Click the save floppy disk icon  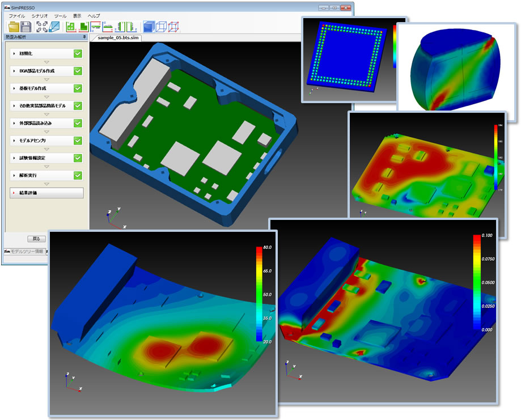[x=26, y=27]
